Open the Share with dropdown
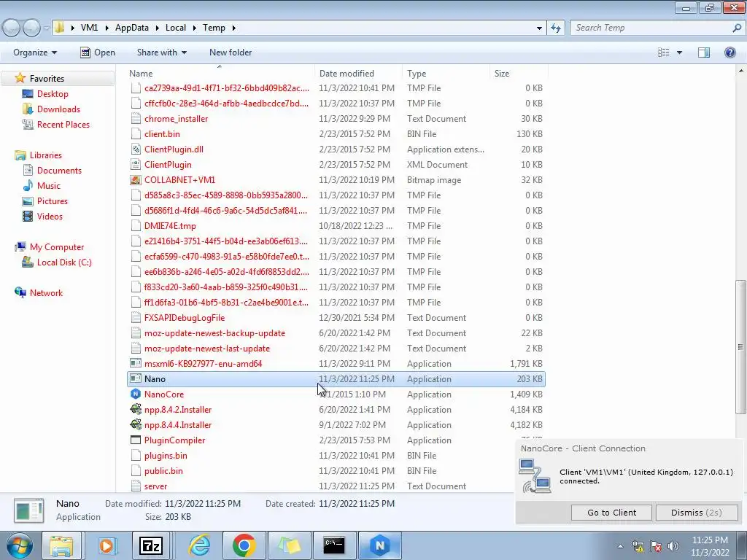Viewport: 747px width, 560px height. pos(162,52)
